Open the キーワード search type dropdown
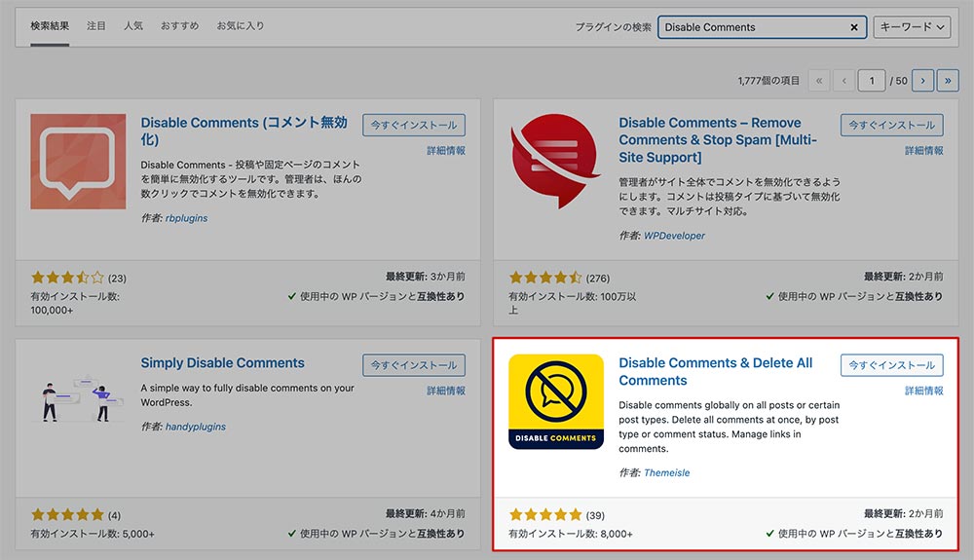 [912, 27]
